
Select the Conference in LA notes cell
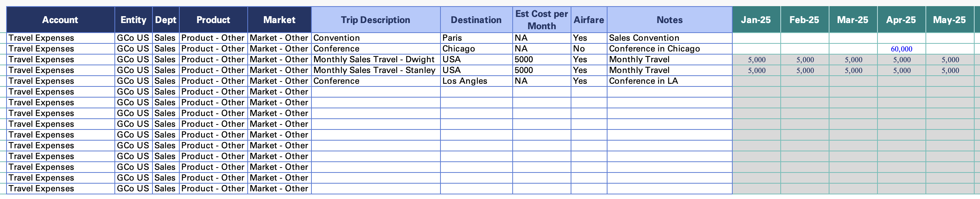coord(669,81)
